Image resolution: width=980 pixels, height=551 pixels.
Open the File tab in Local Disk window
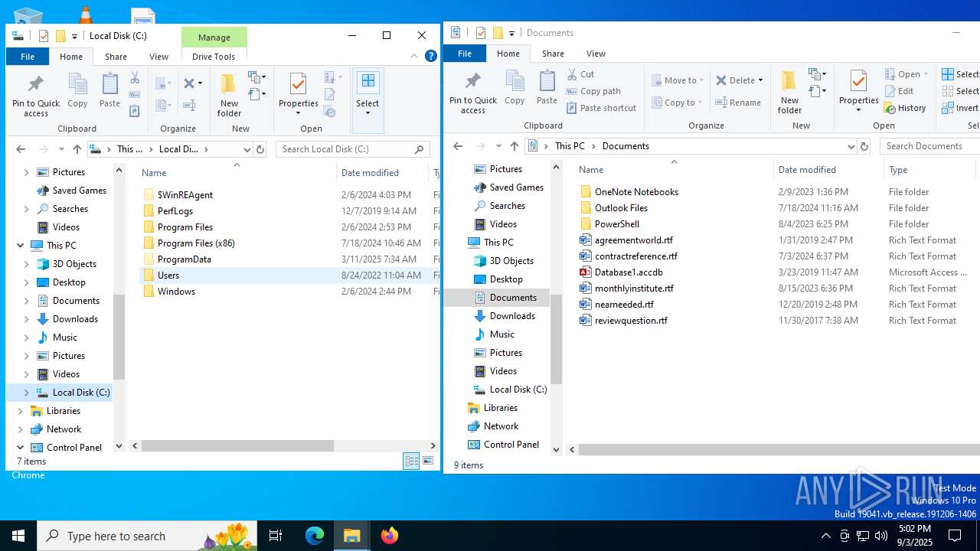28,57
